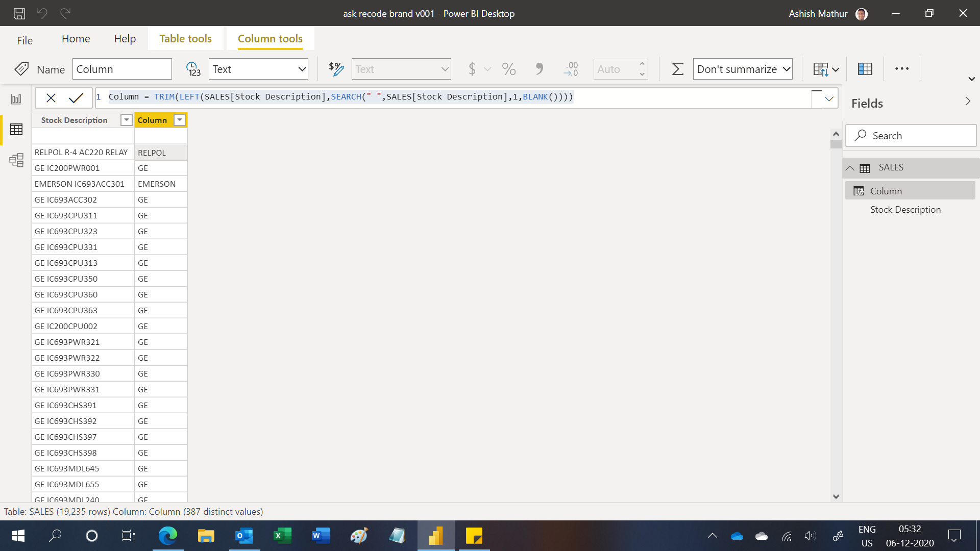Click the Undo arrow icon
980x551 pixels.
(42, 13)
